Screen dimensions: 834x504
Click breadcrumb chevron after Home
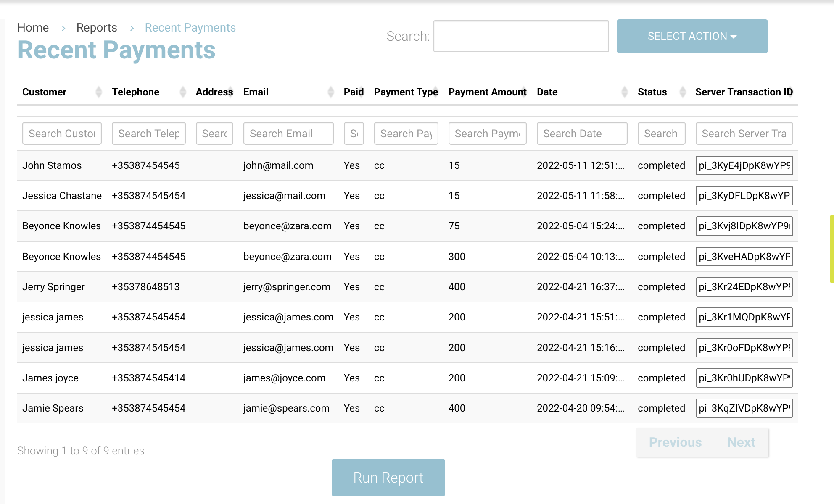pos(63,28)
